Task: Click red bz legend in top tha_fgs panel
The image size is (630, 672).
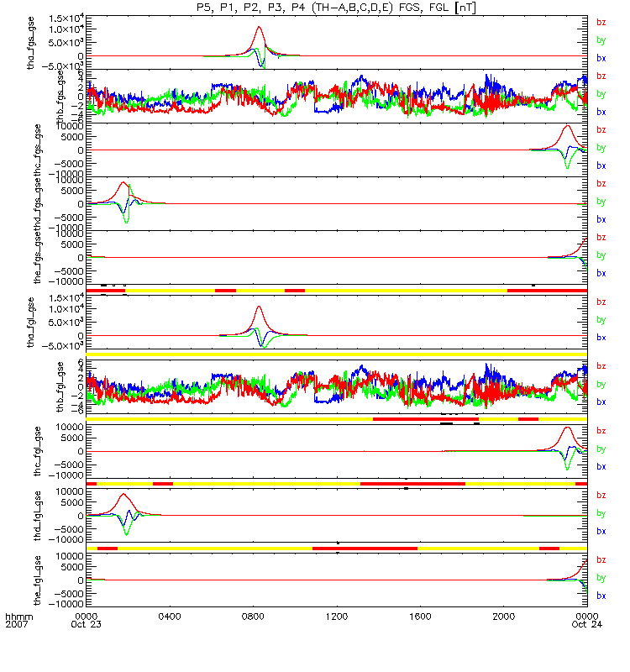Action: [x=601, y=23]
